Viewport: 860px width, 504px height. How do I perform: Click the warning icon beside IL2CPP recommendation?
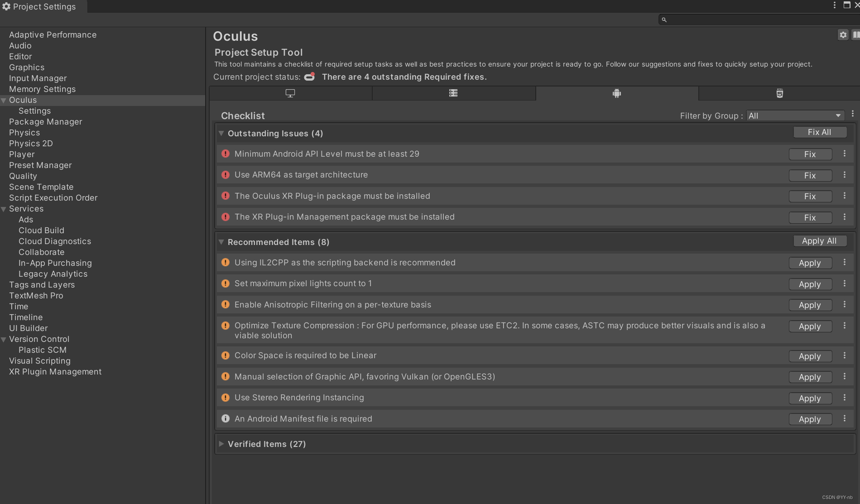(x=226, y=262)
